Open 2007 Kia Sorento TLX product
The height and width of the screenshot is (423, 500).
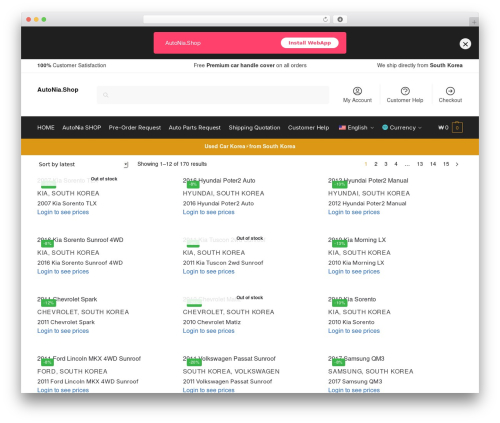[67, 203]
